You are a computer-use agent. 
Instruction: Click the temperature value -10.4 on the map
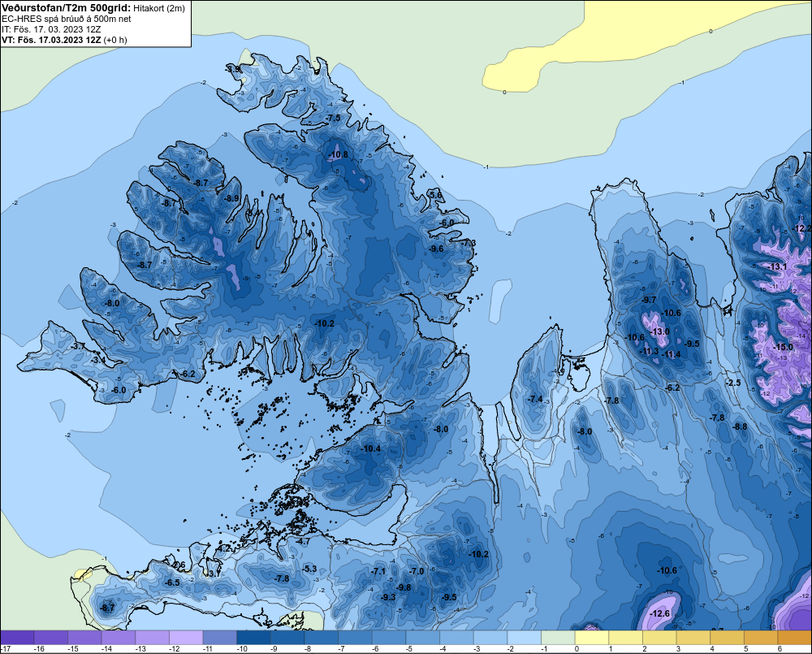coord(371,448)
